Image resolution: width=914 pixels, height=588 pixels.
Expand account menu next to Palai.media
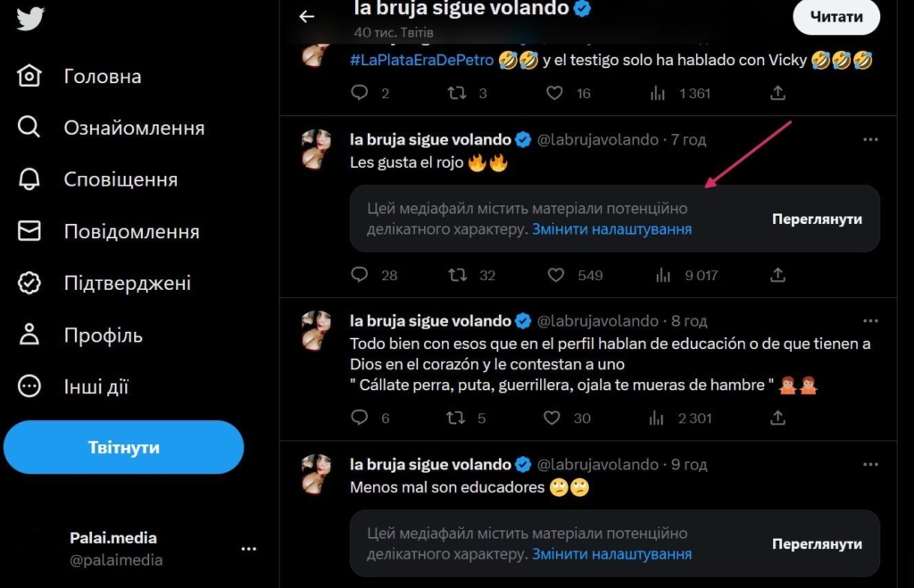pyautogui.click(x=249, y=549)
